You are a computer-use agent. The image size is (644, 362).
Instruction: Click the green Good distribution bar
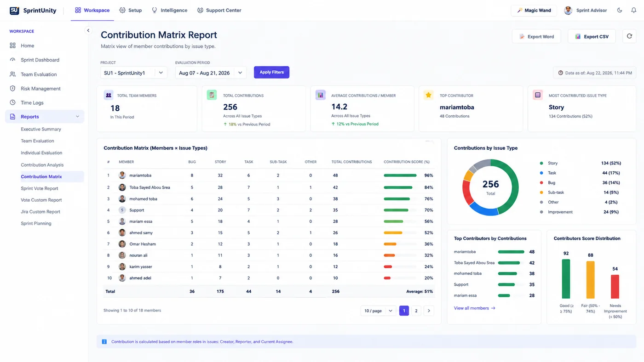click(x=566, y=279)
